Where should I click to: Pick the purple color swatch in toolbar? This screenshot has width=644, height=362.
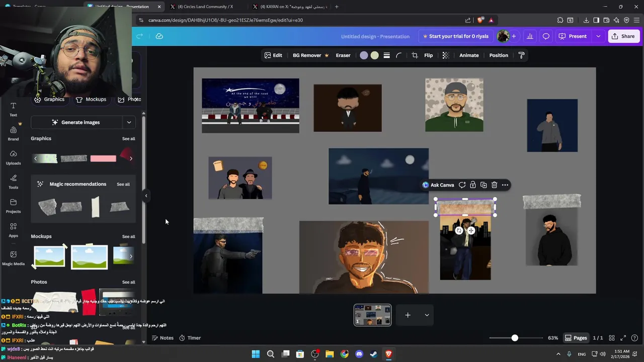click(x=364, y=55)
